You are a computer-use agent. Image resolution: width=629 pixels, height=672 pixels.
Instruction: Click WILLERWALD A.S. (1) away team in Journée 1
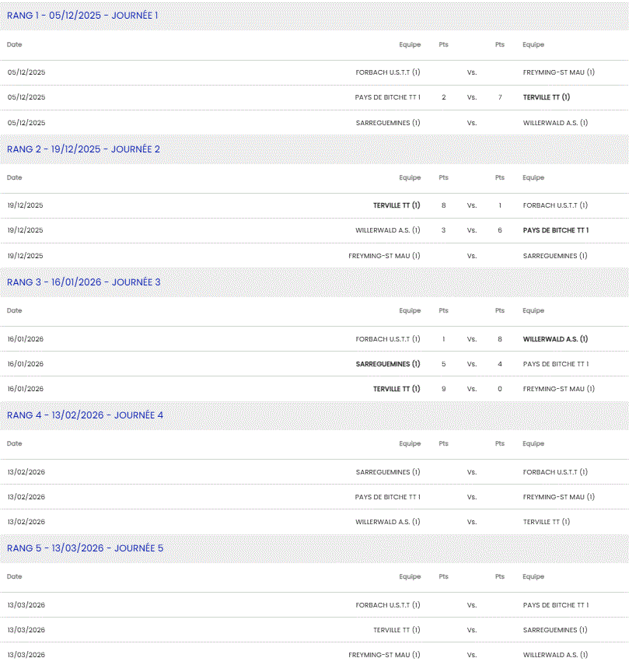click(x=555, y=122)
